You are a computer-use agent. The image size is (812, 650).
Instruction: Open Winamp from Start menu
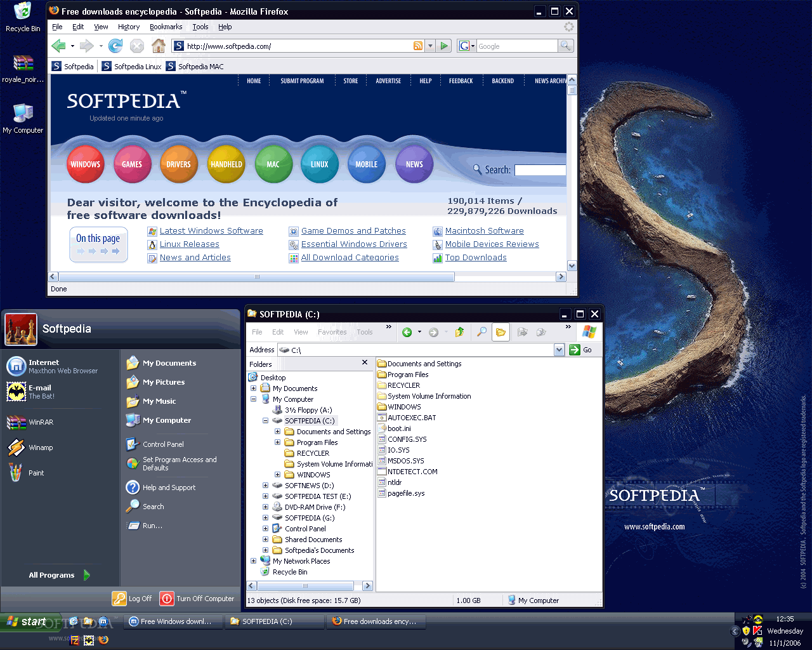30,448
